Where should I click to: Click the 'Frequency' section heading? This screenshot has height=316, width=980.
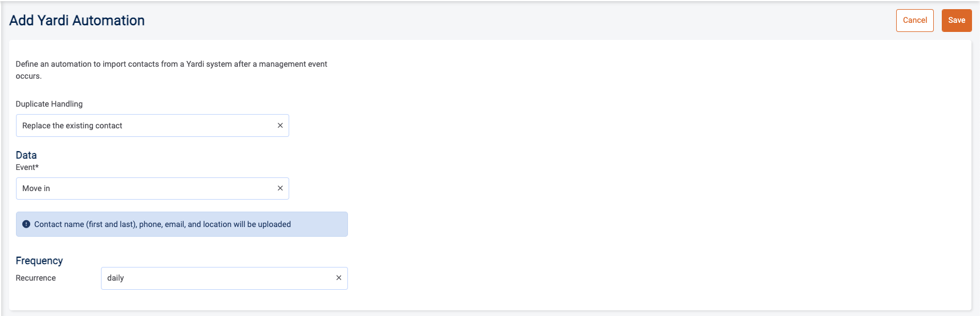coord(39,261)
